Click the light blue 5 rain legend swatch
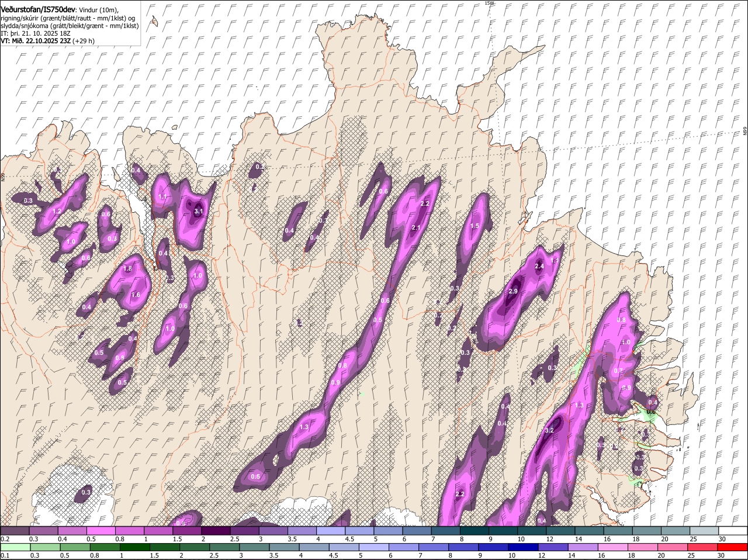Viewport: 748px width, 560px height. [x=375, y=547]
